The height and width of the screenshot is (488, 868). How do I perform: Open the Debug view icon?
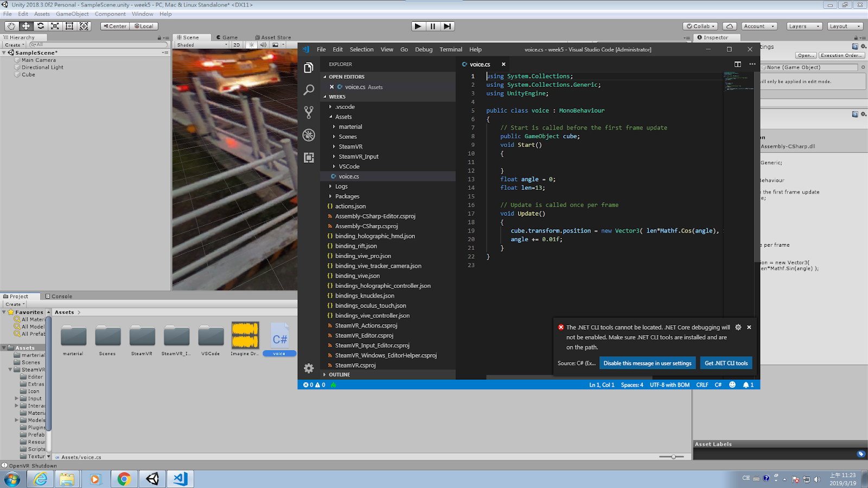coord(309,135)
